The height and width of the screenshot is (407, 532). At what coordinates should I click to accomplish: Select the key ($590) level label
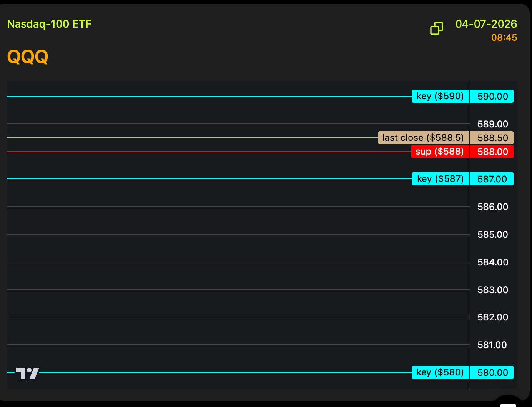[440, 96]
